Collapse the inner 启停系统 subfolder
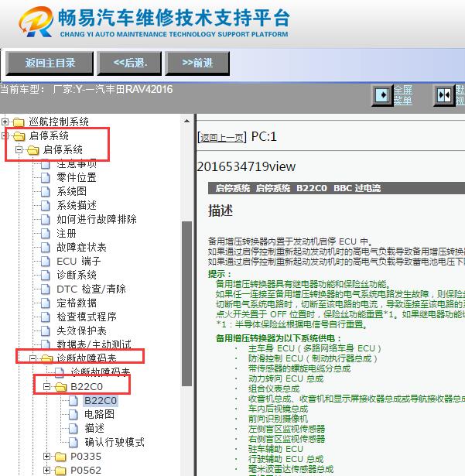 click(x=19, y=149)
